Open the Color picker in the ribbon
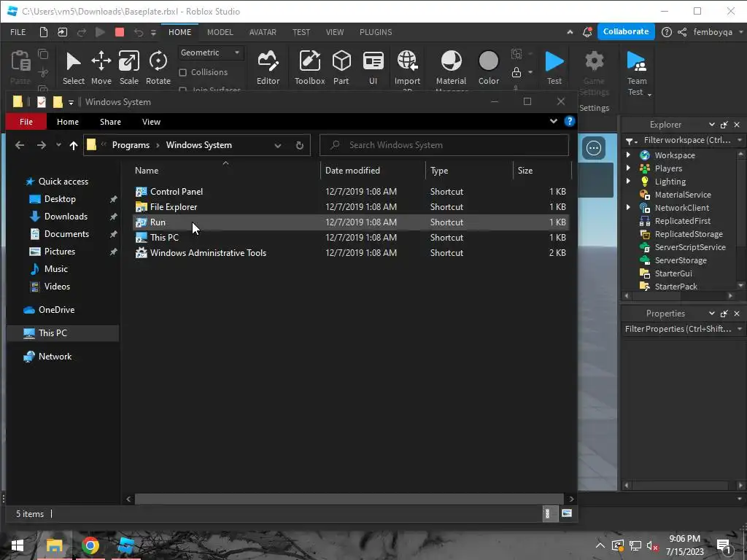This screenshot has width=747, height=560. 488,68
